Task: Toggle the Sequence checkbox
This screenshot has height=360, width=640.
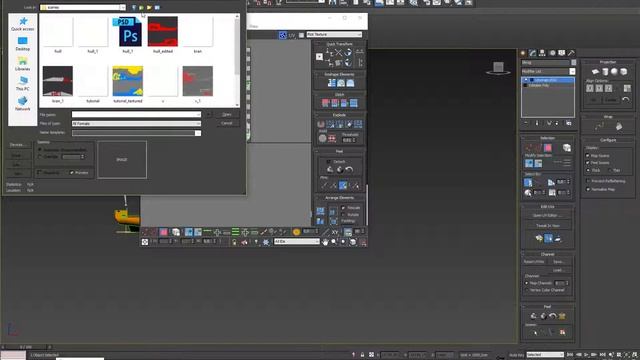Action: pyautogui.click(x=40, y=173)
